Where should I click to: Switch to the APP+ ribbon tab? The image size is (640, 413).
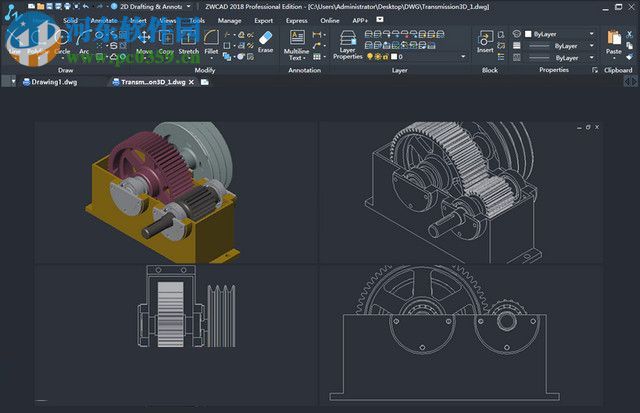[360, 20]
